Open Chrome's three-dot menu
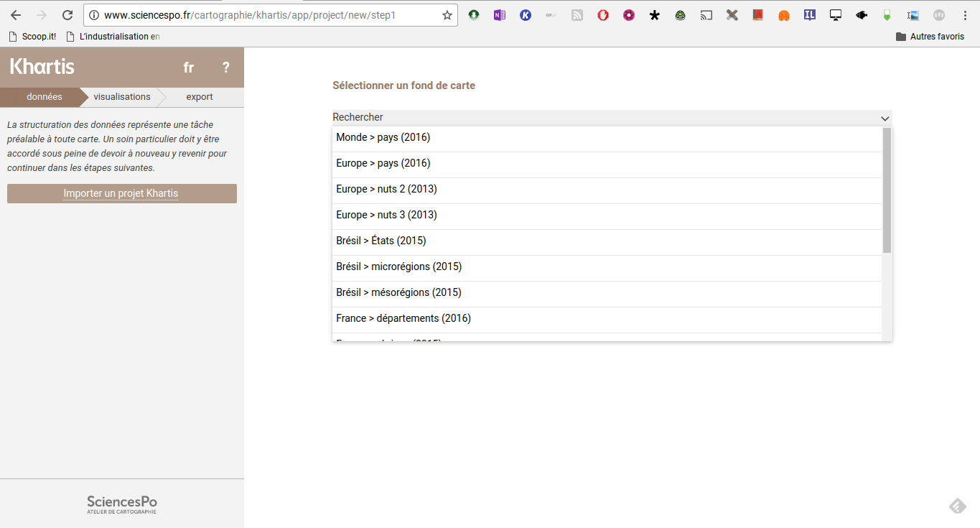 (x=965, y=15)
